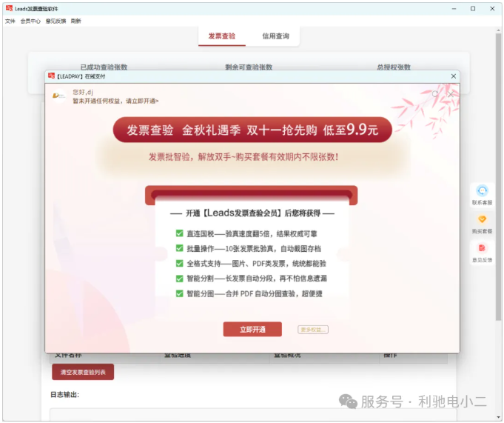This screenshot has width=504, height=423.
Task: Close the LEADPAY 在线支付 dialog
Action: point(453,76)
